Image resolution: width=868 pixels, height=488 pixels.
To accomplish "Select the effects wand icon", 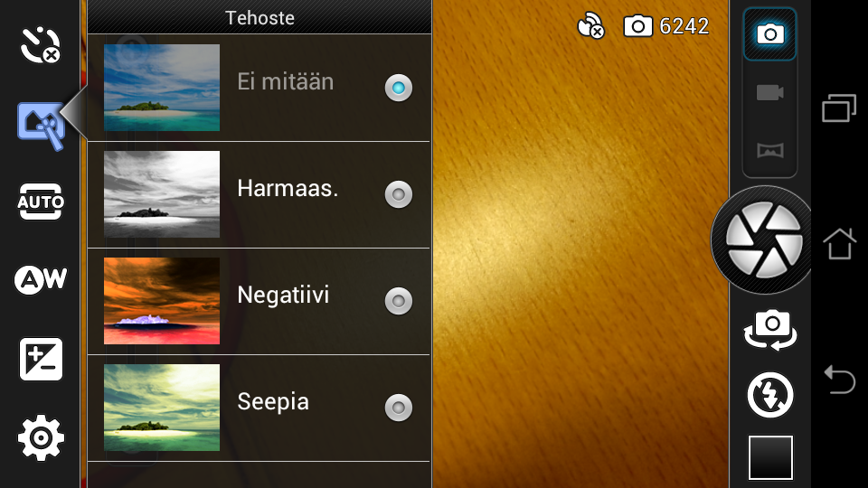I will tap(41, 126).
